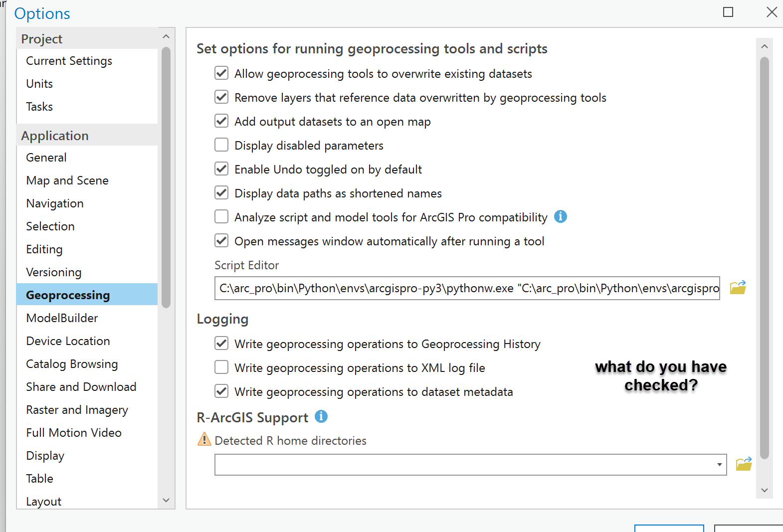Click the info icon next to Analyze script tools
Screen dimensions: 783x532
tap(561, 216)
